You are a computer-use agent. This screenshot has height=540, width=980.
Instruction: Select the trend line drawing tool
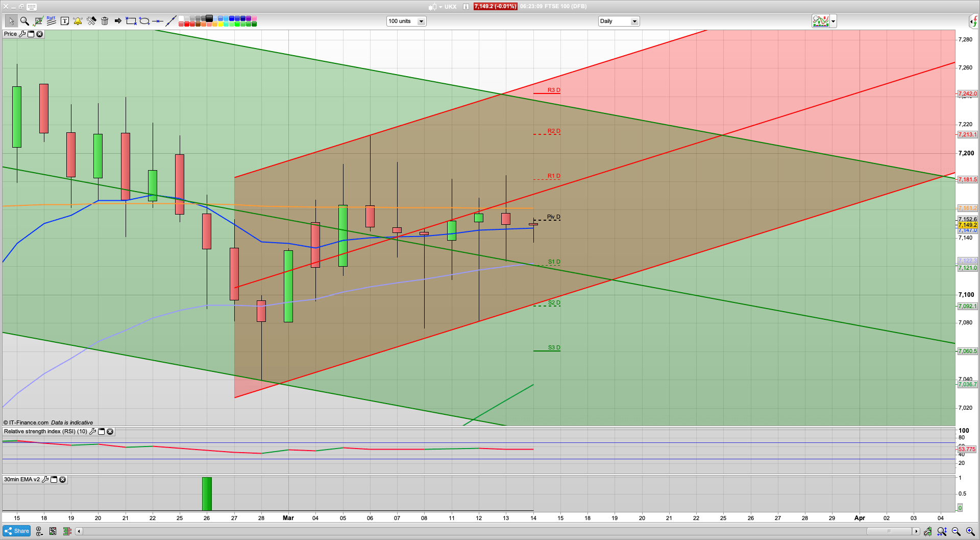tap(171, 21)
